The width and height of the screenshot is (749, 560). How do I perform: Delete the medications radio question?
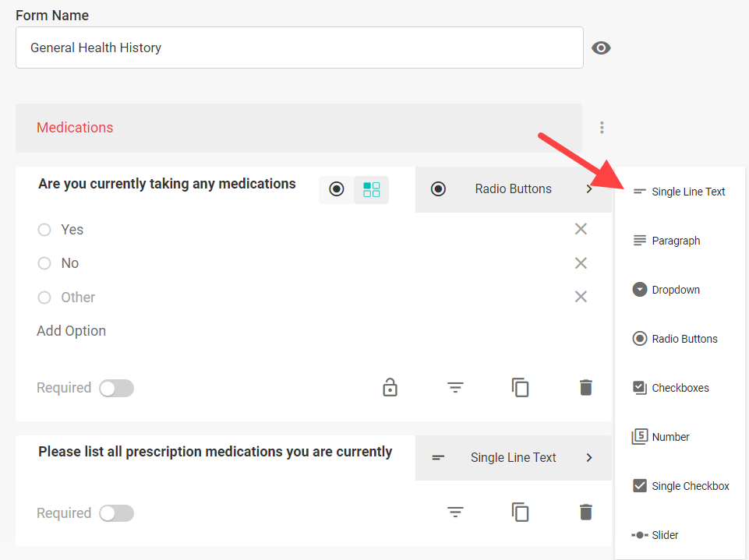(585, 387)
